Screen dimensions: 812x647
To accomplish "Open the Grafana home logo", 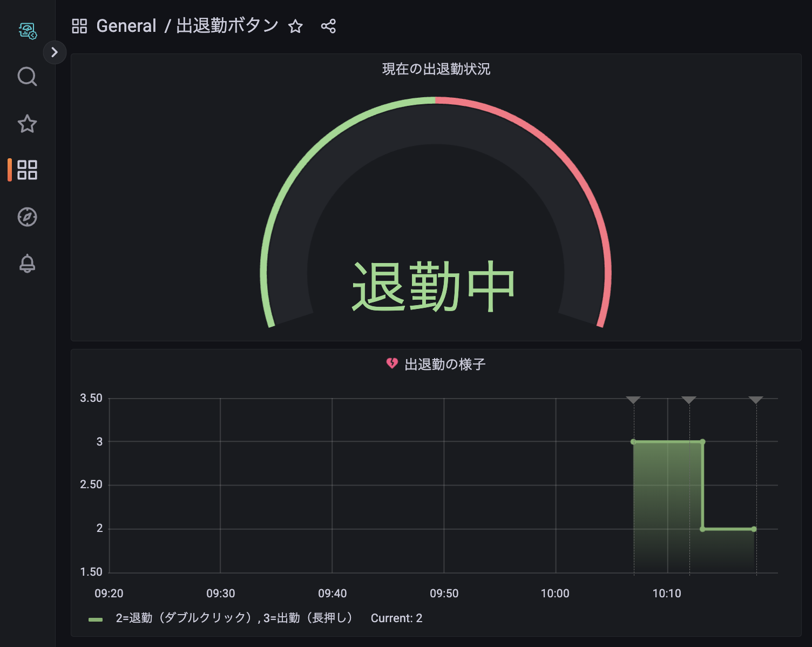I will (28, 31).
